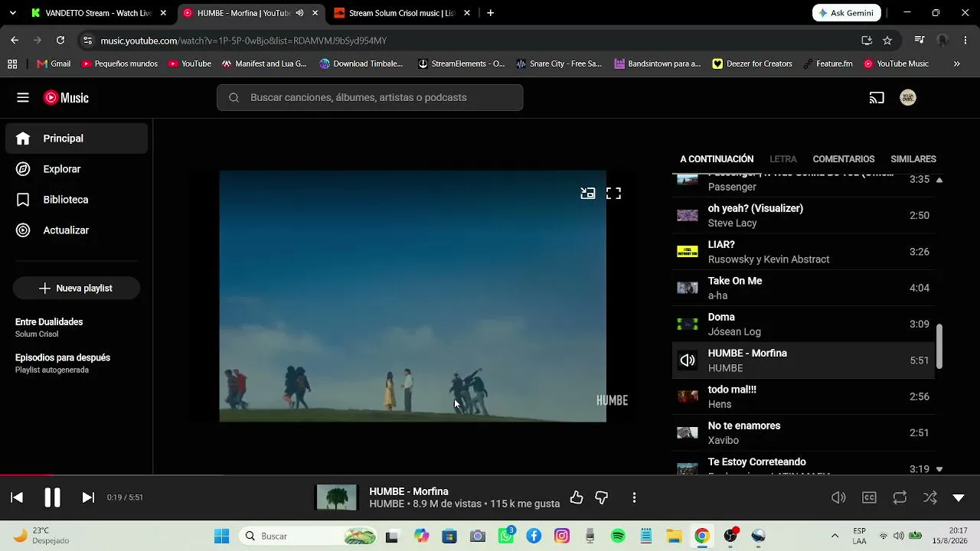Open the tab search dropdown chevron
The height and width of the screenshot is (551, 980).
coord(13,13)
